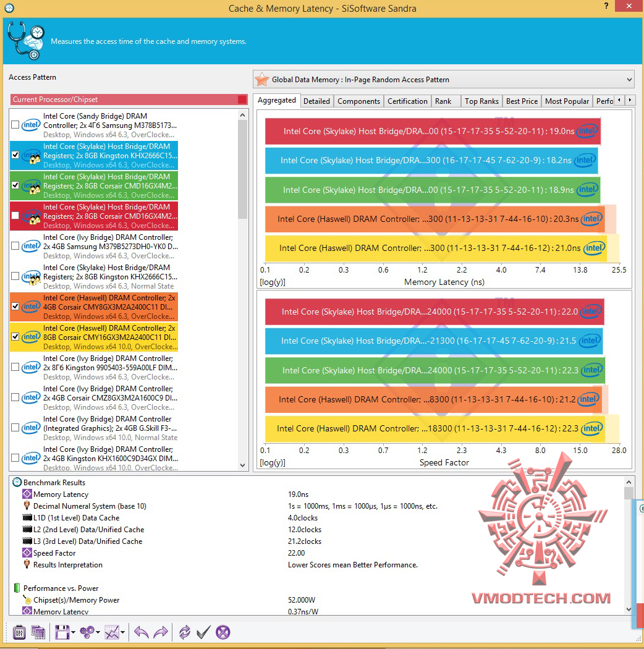The width and height of the screenshot is (644, 649).
Task: Switch to the Components tab
Action: click(358, 101)
